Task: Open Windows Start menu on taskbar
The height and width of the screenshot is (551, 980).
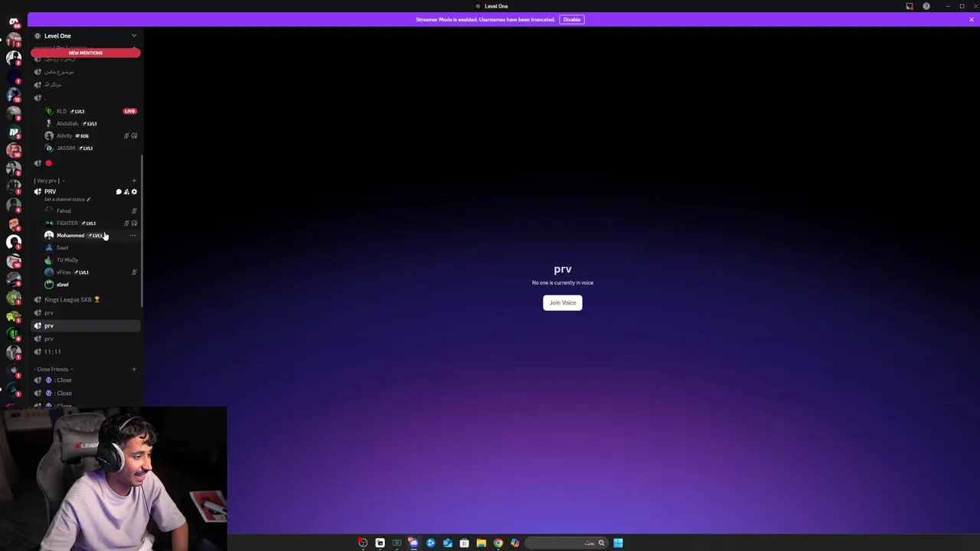Action: click(x=618, y=543)
